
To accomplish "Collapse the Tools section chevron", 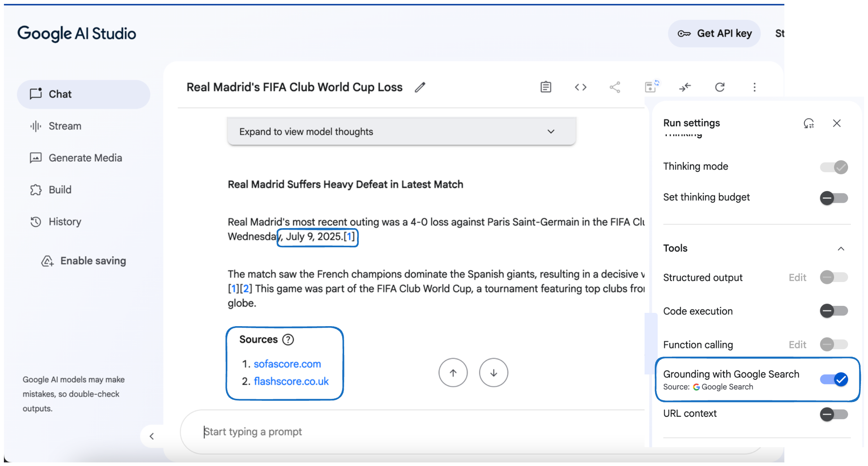I will 841,249.
